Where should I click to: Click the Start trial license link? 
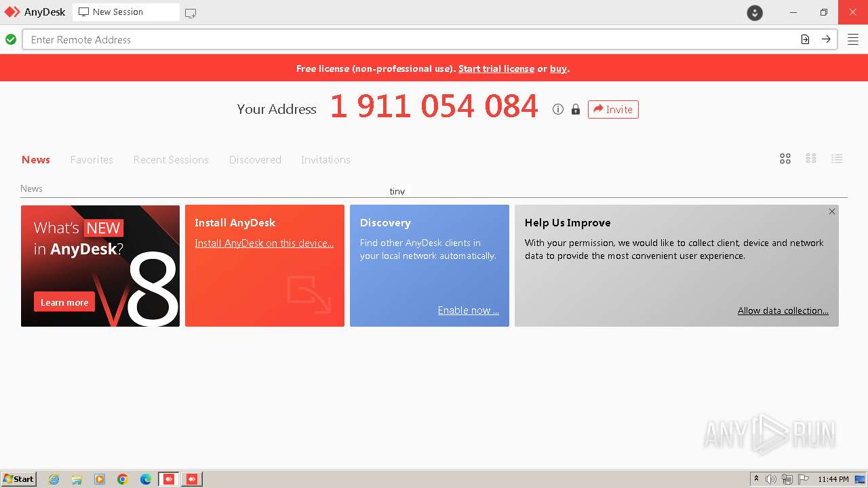coord(496,68)
